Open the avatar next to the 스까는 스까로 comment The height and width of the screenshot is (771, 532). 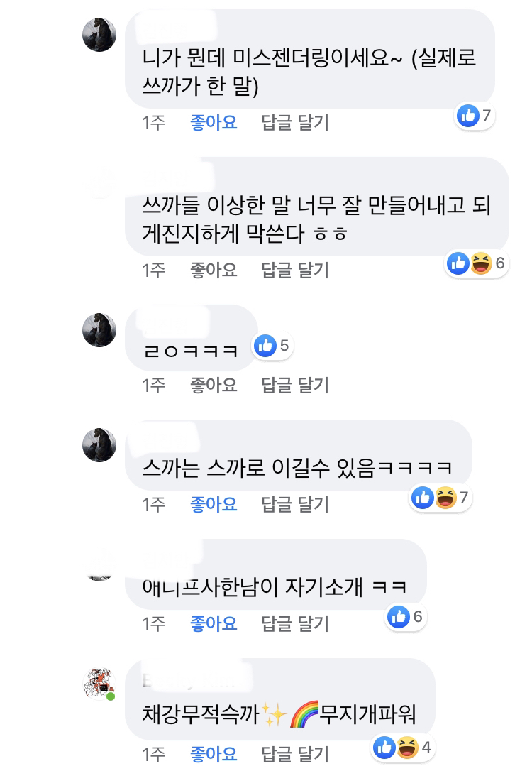point(99,445)
